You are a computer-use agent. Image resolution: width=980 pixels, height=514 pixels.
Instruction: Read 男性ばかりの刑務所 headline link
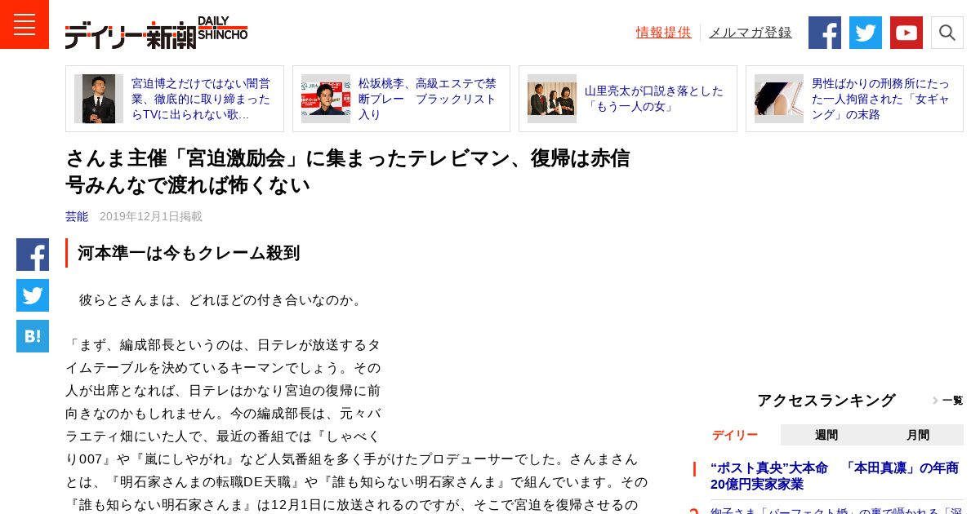[882, 99]
